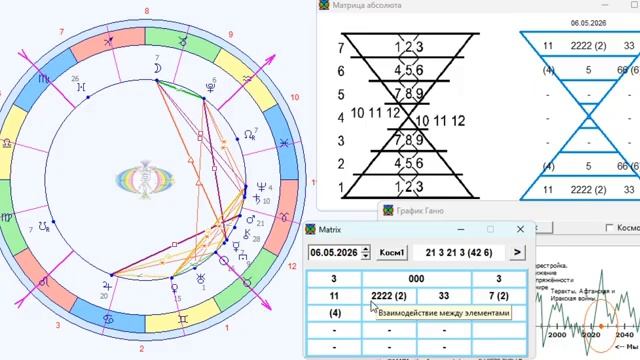The width and height of the screenshot is (640, 360).
Task: Select the Pisces sign in the blue segment
Action: (x=284, y=143)
